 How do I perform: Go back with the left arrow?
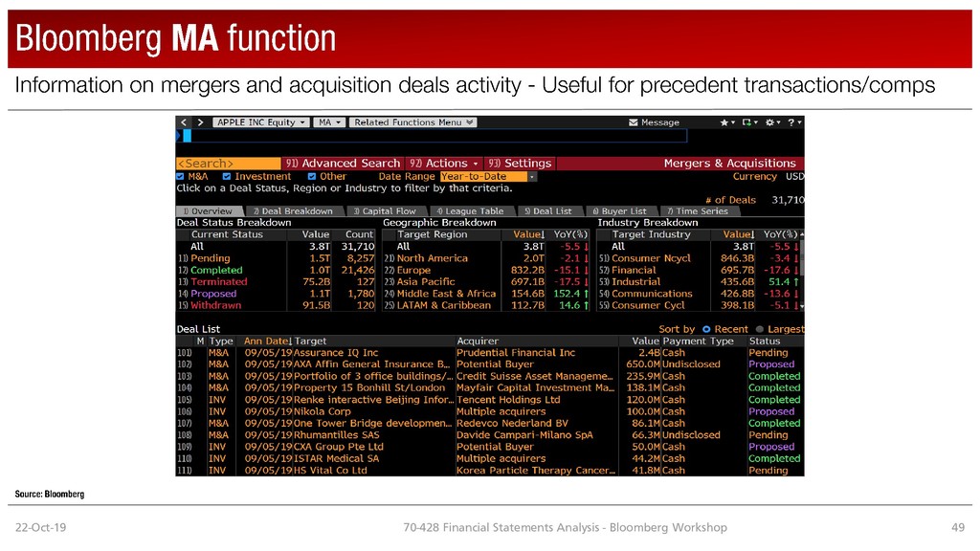(184, 122)
